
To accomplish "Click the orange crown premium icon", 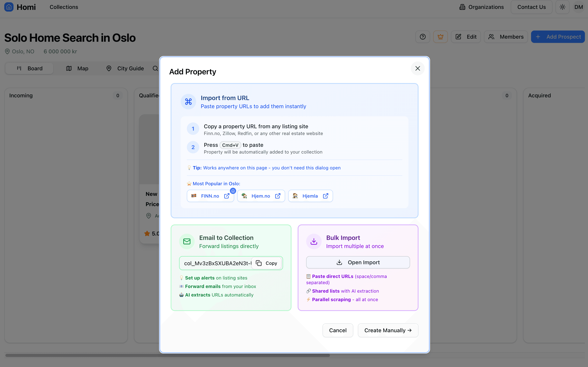I will tap(440, 37).
